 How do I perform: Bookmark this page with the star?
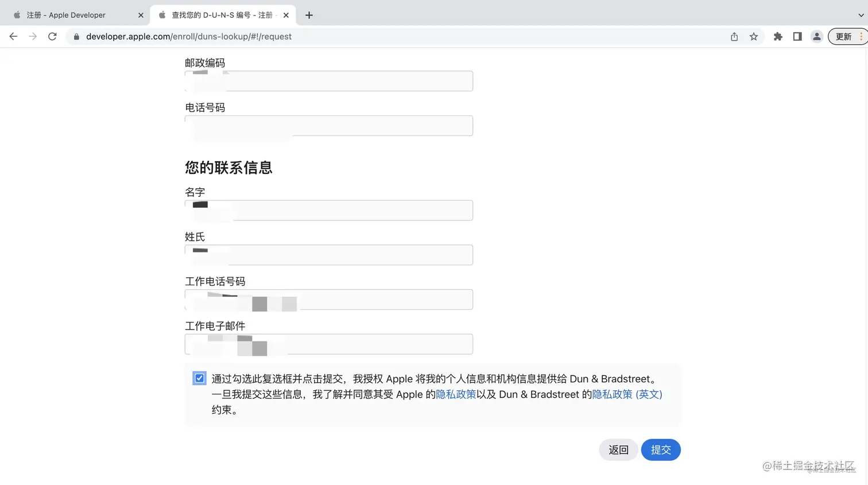[x=754, y=37]
